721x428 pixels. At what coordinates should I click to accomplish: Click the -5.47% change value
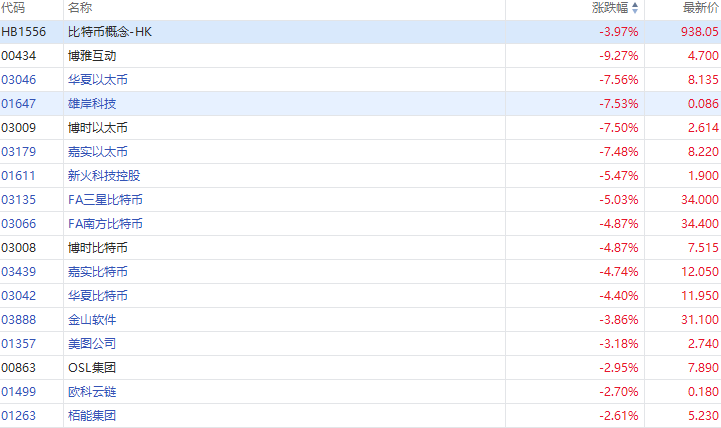pyautogui.click(x=618, y=175)
